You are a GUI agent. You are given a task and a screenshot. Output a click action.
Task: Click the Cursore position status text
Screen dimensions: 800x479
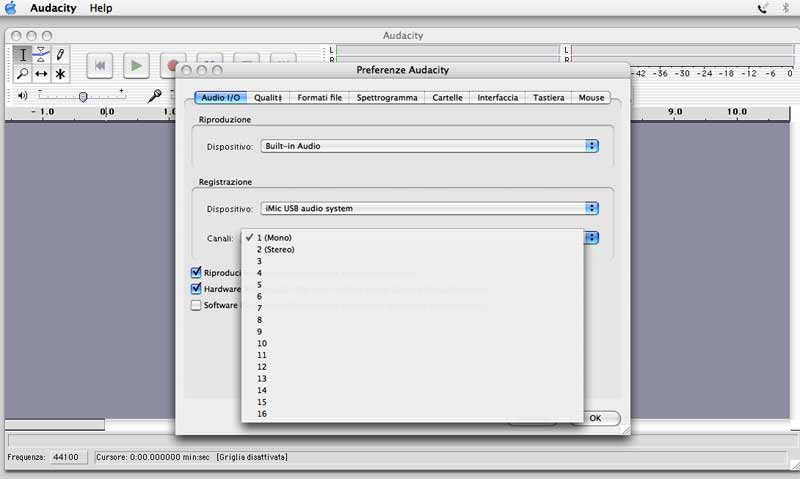(x=153, y=457)
